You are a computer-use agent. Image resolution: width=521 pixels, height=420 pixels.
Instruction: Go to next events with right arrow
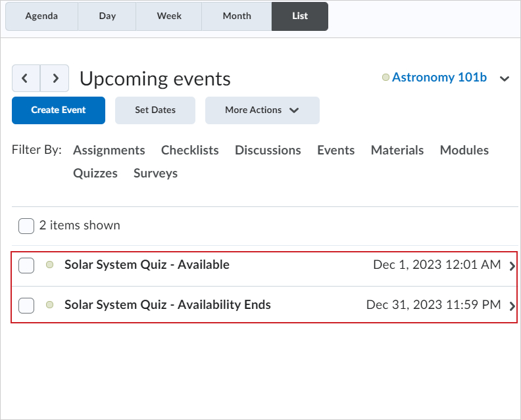tap(55, 78)
